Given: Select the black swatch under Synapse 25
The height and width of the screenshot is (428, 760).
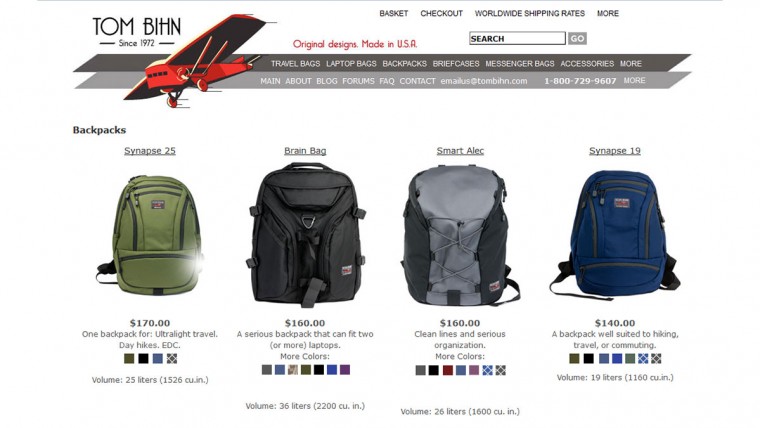Looking at the screenshot, I should (x=143, y=359).
